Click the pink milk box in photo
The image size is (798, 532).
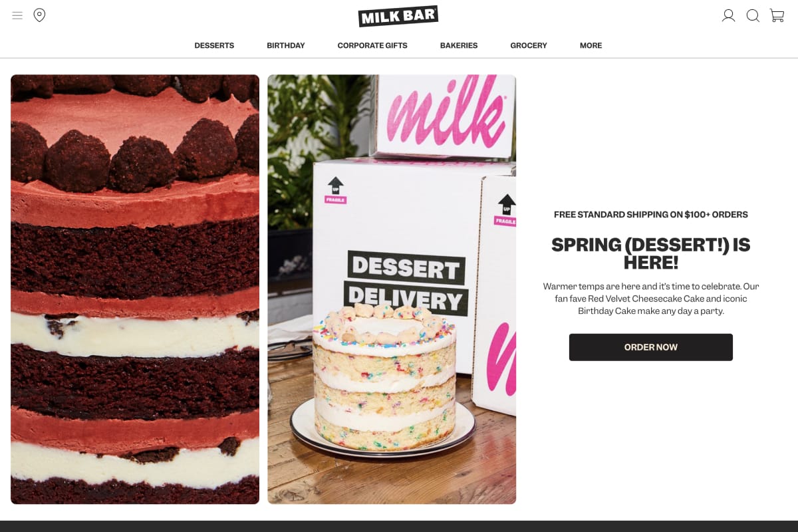coord(443,115)
